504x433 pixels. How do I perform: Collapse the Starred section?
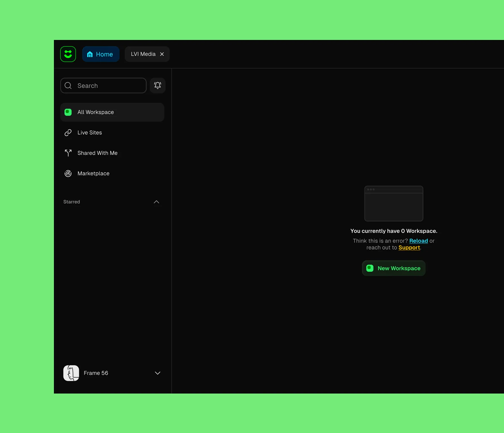click(x=156, y=202)
